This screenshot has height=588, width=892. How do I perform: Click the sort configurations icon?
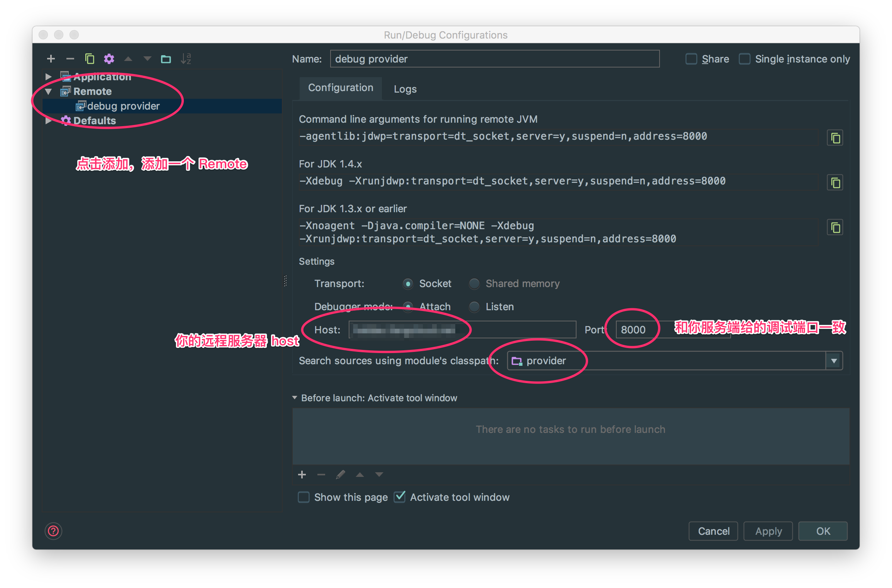click(x=188, y=59)
